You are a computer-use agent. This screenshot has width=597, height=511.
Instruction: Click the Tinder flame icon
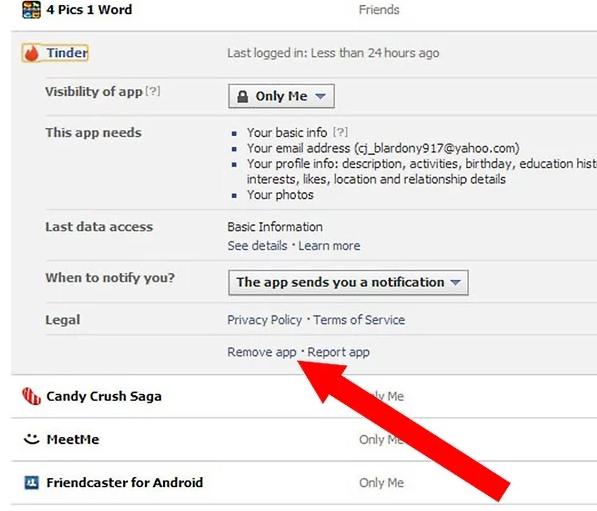point(32,53)
